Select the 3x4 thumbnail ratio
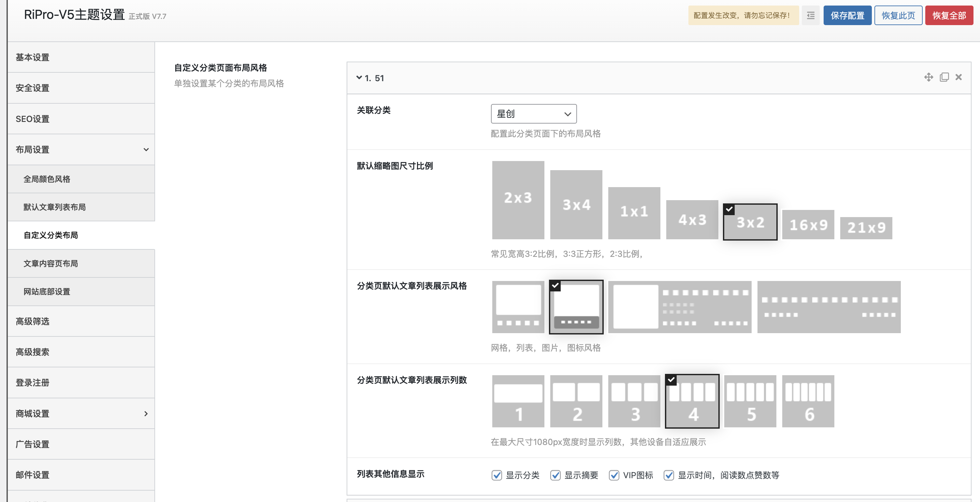Viewport: 980px width, 502px height. click(576, 204)
